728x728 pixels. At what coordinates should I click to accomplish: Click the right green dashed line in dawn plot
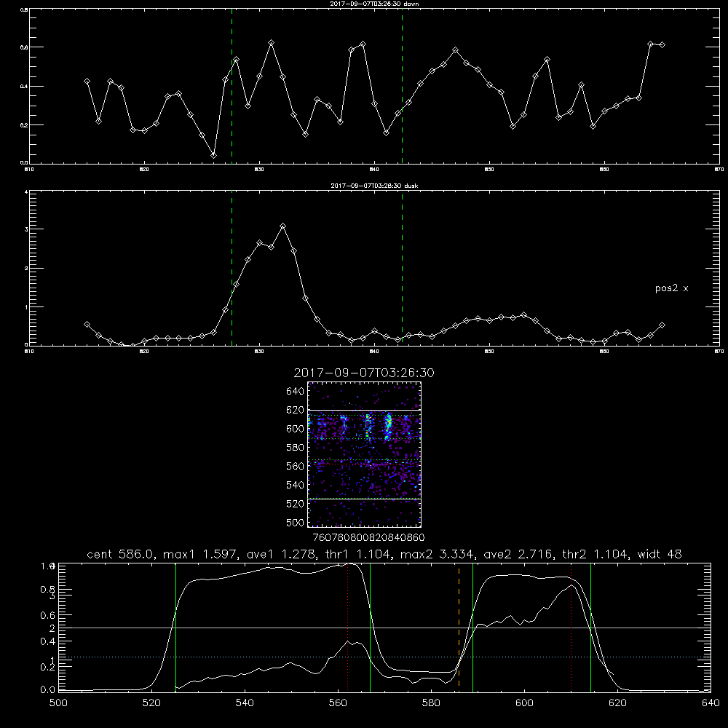(402, 86)
